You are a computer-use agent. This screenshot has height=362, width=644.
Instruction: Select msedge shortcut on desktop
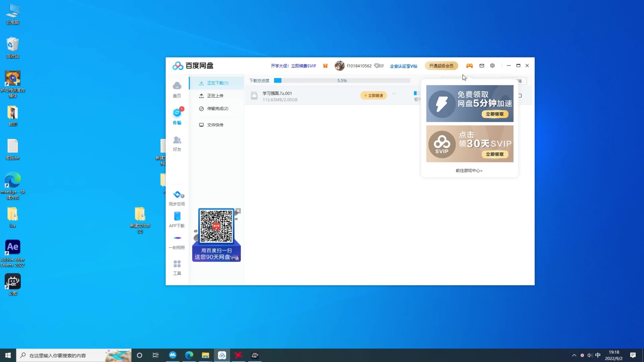(13, 186)
